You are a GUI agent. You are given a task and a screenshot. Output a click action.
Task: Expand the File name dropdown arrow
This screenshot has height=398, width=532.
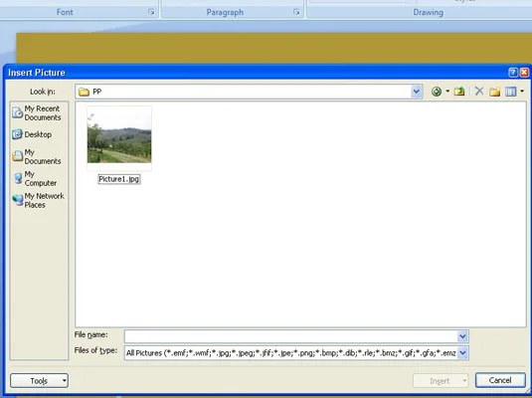(462, 336)
